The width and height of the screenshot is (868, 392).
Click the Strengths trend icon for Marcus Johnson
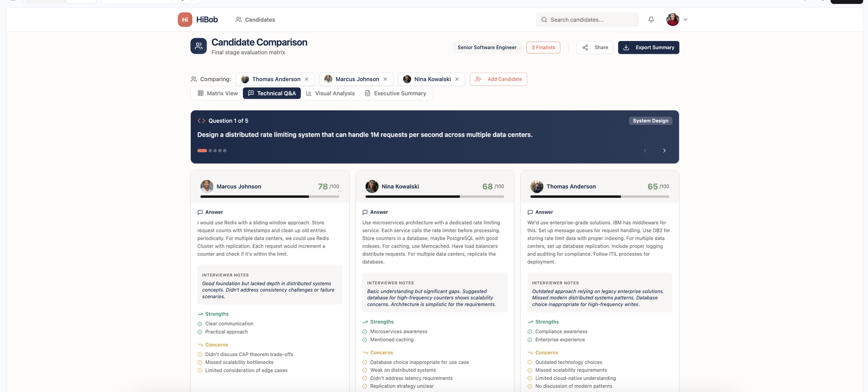(200, 314)
